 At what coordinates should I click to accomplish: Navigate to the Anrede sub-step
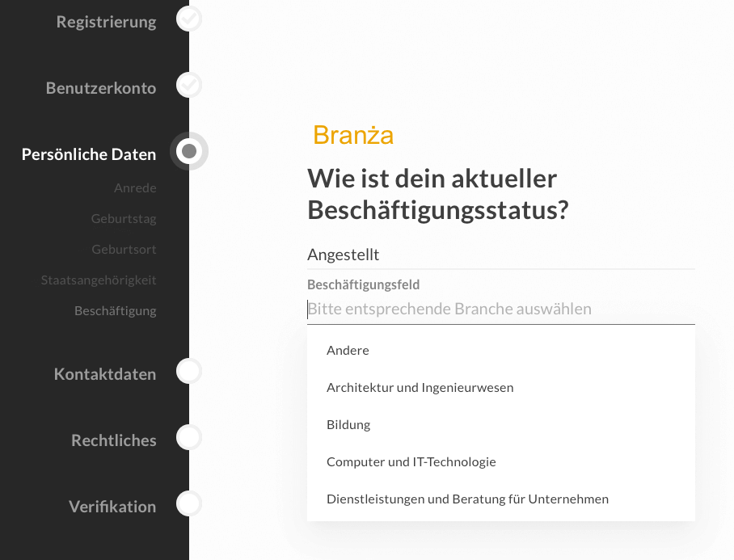coord(135,188)
